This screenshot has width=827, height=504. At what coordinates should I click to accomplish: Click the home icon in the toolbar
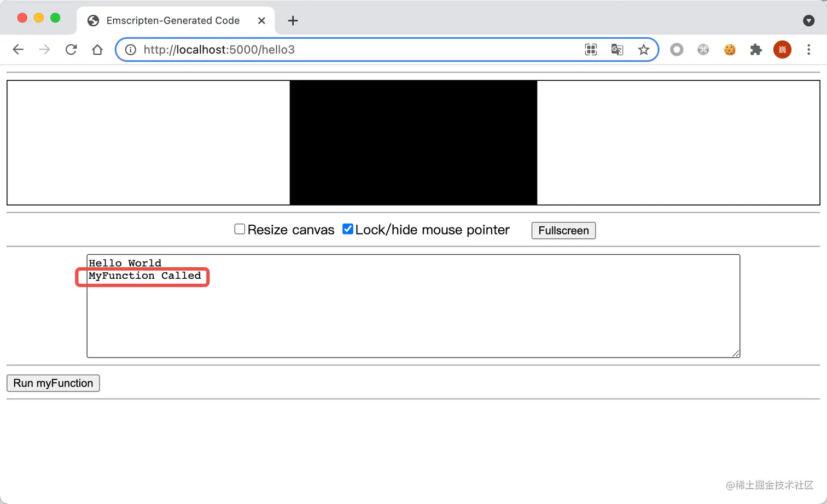coord(97,49)
